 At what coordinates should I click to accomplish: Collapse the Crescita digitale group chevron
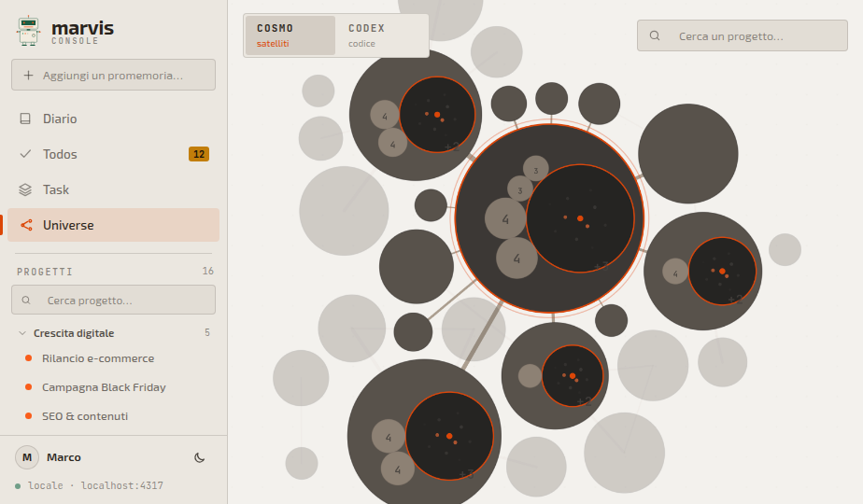pos(22,333)
